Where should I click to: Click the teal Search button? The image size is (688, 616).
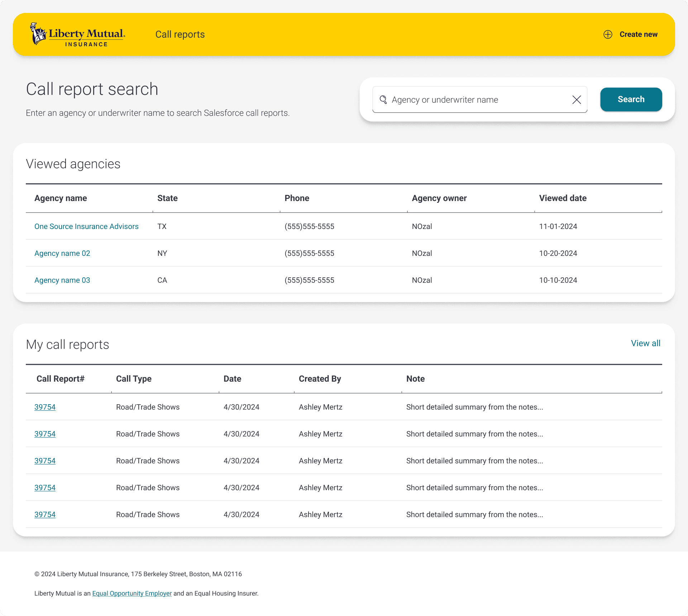[x=631, y=99]
